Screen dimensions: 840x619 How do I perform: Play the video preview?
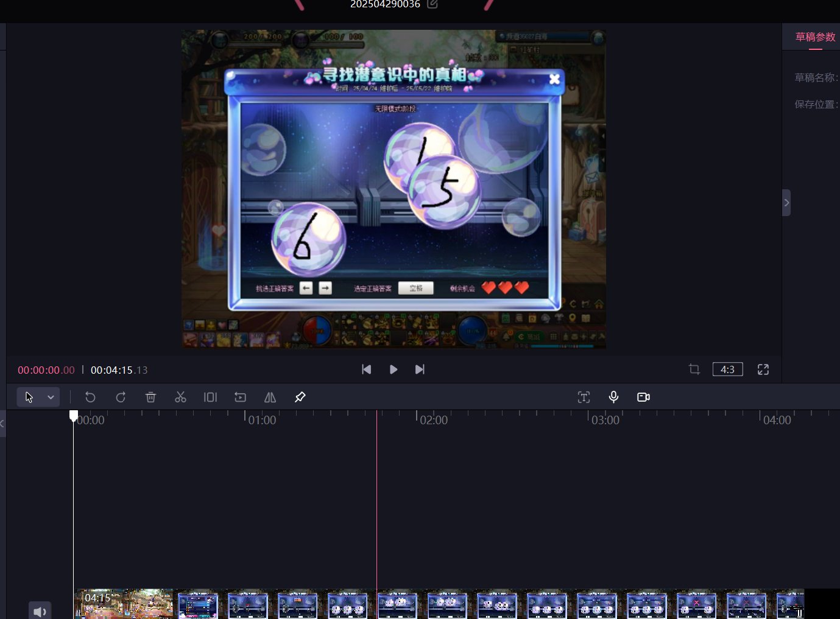tap(394, 369)
